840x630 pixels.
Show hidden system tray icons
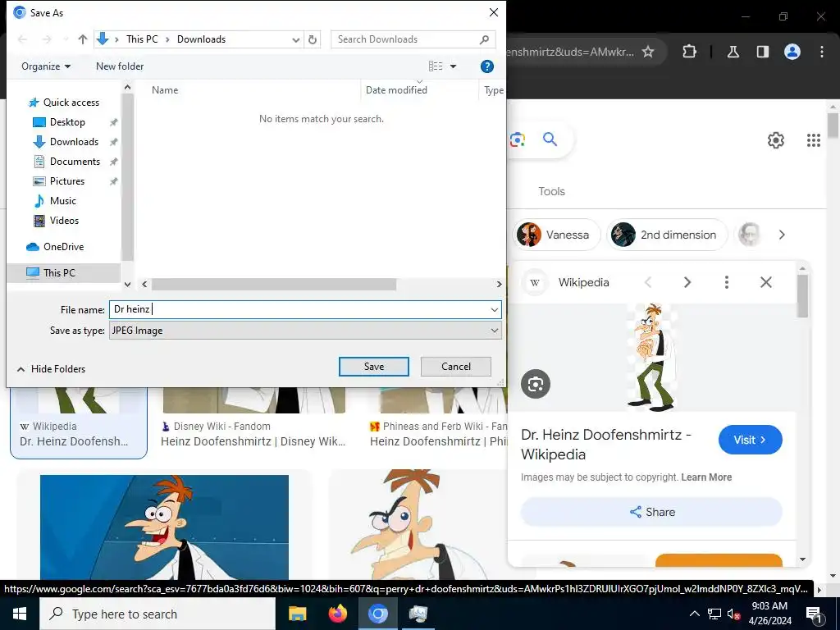pyautogui.click(x=694, y=614)
